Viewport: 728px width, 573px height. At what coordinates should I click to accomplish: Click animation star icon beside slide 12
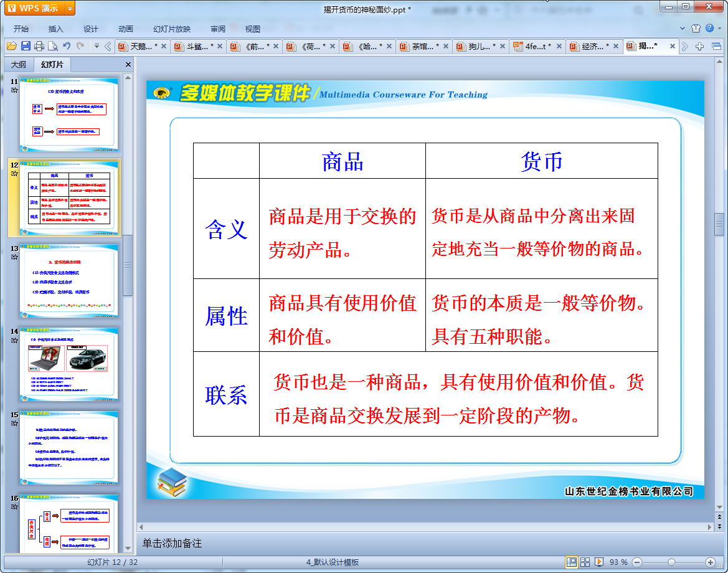pos(14,174)
